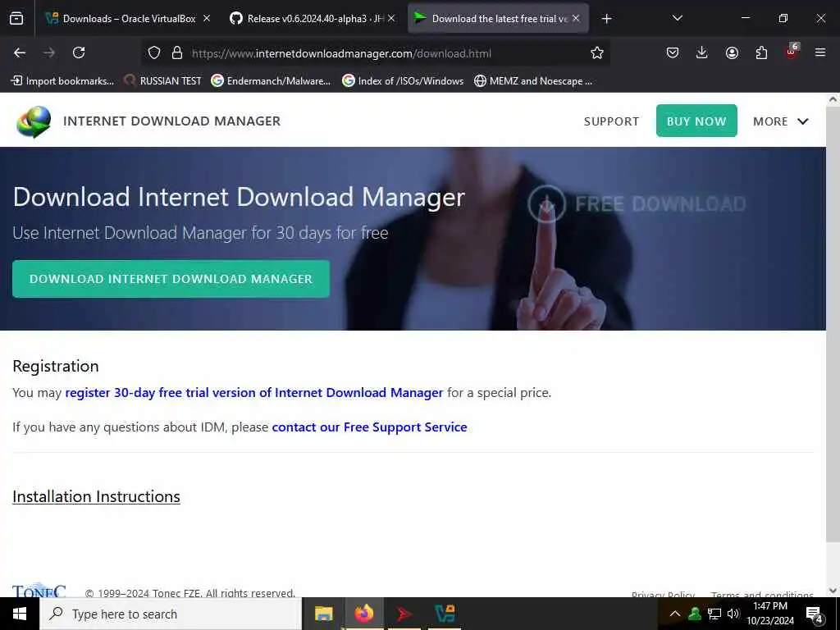Expand the list all tabs chevron
The image size is (840, 630).
[x=677, y=18]
